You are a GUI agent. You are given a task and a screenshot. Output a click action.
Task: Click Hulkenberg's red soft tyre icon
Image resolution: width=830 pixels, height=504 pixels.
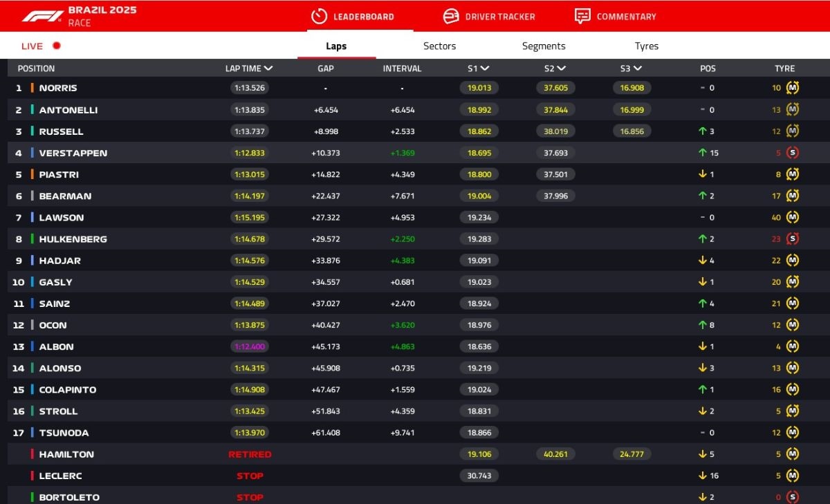793,239
